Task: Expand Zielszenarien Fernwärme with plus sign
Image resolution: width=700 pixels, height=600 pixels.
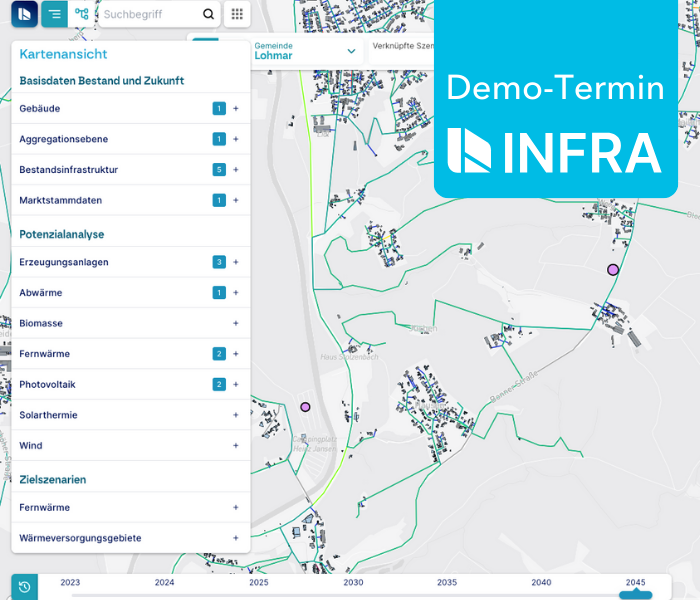Action: coord(236,508)
